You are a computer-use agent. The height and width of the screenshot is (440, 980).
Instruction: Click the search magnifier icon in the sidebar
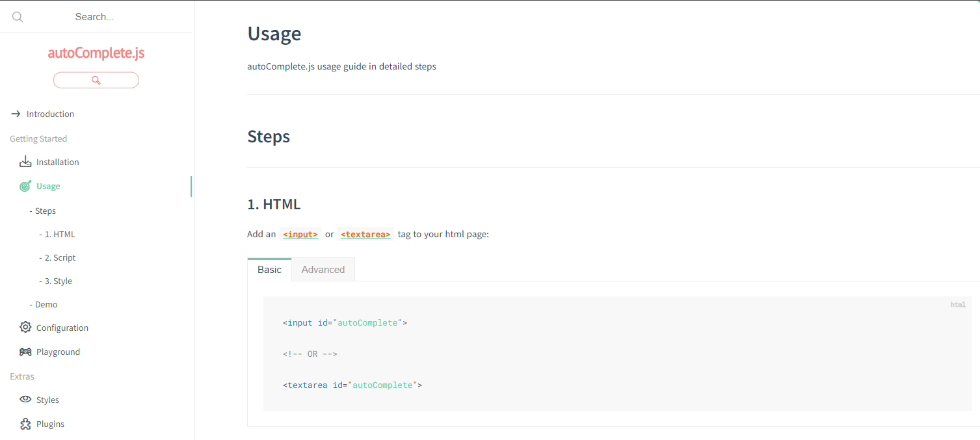tap(18, 17)
